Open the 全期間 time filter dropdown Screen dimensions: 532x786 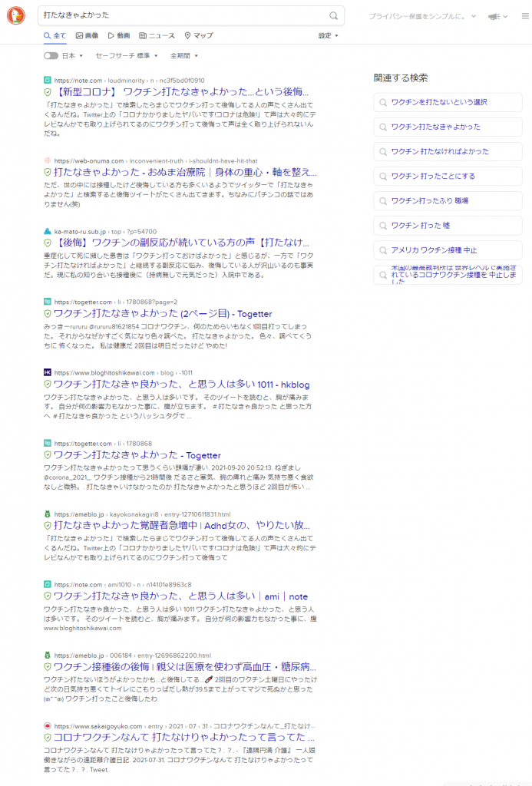click(x=185, y=56)
